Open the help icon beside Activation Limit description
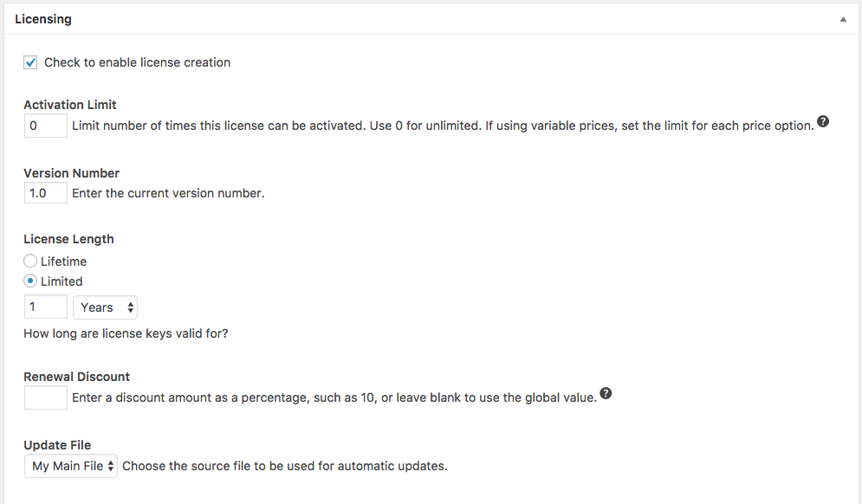Screen dimensions: 862x504 click(823, 122)
